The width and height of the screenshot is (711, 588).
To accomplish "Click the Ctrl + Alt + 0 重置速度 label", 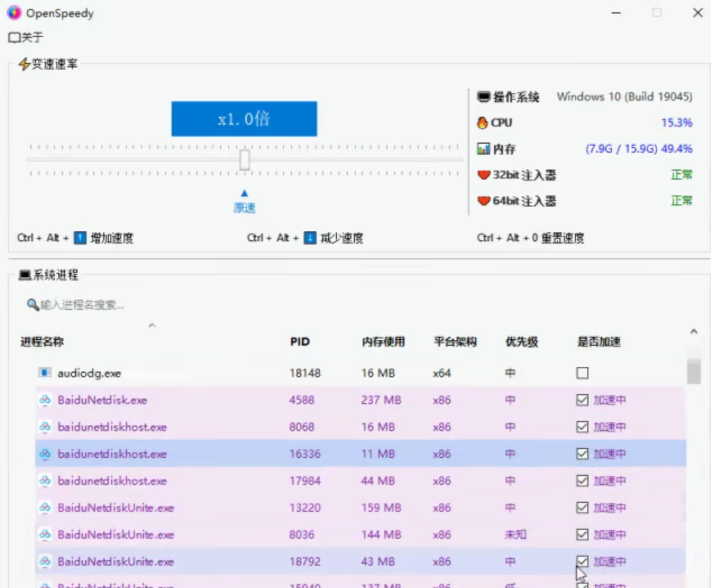I will (x=530, y=238).
